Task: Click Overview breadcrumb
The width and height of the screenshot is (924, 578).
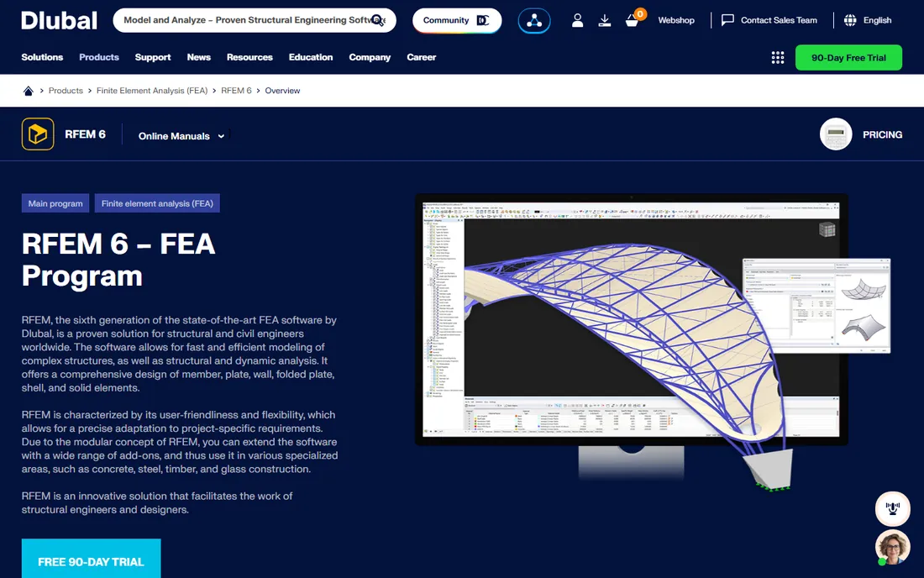Action: 282,91
